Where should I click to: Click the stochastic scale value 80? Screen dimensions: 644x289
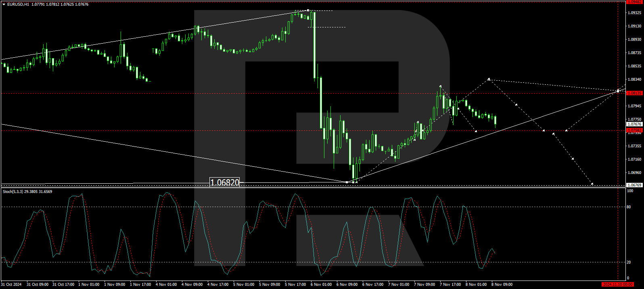click(x=629, y=207)
